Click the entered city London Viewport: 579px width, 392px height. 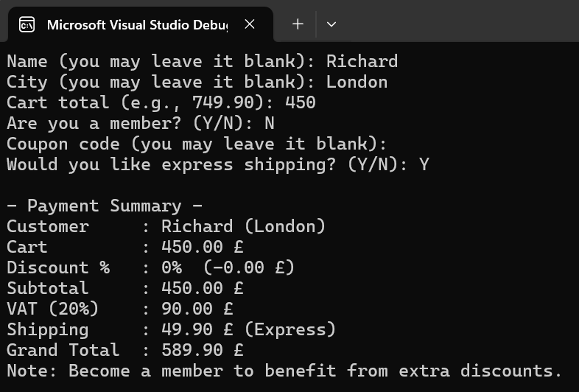(357, 82)
